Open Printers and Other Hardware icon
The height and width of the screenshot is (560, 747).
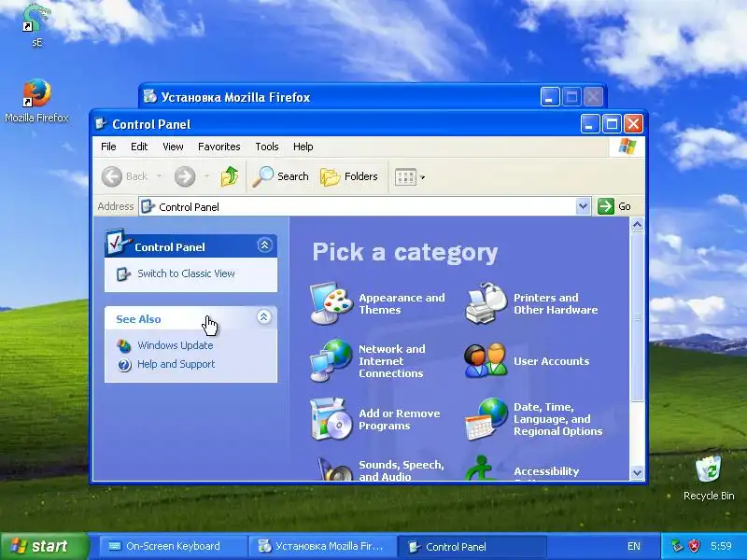pos(486,303)
